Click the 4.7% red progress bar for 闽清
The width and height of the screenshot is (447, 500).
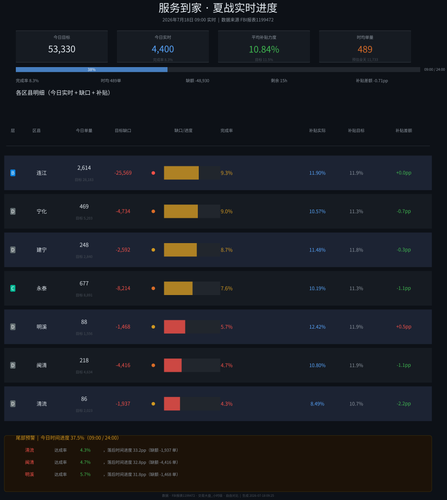click(173, 365)
